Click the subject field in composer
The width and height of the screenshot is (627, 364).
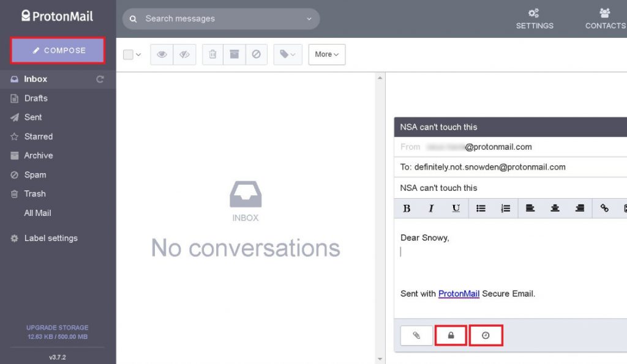click(x=511, y=188)
